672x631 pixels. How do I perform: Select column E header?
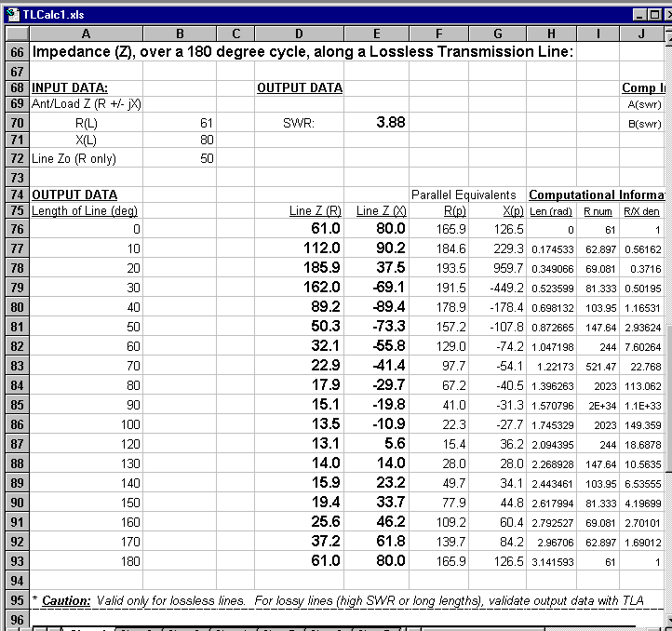coord(376,34)
